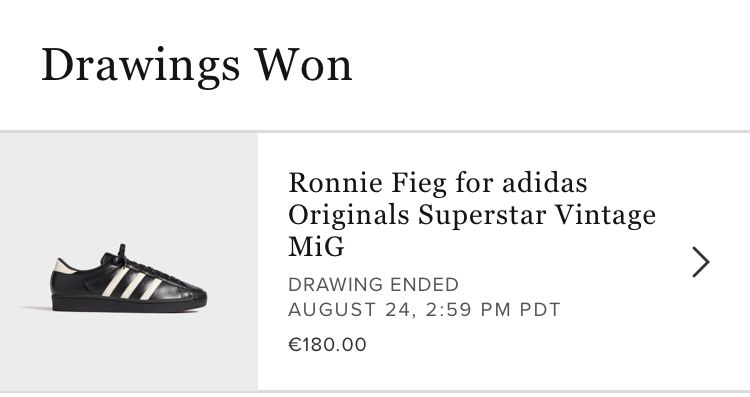Click the cream heel tab on the shoe
This screenshot has height=397, width=750.
point(64,266)
